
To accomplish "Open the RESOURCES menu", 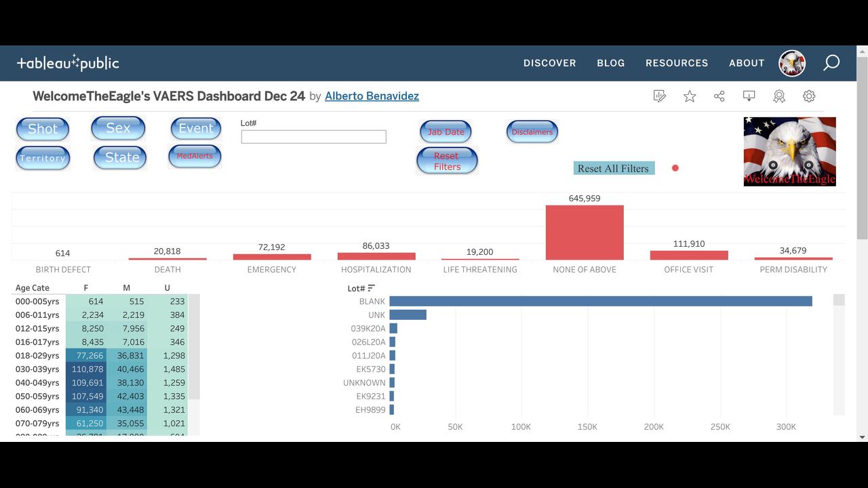I will tap(677, 63).
